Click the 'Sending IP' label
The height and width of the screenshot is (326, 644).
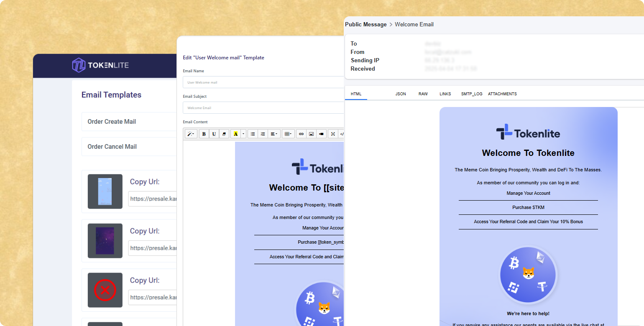pyautogui.click(x=365, y=60)
